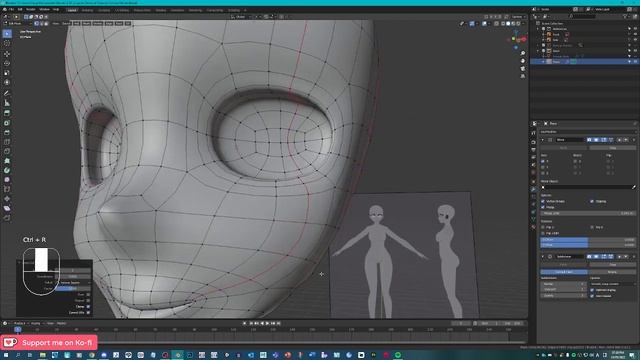Select the Rotate tool in toolbar
The width and height of the screenshot is (640, 360).
[7, 63]
